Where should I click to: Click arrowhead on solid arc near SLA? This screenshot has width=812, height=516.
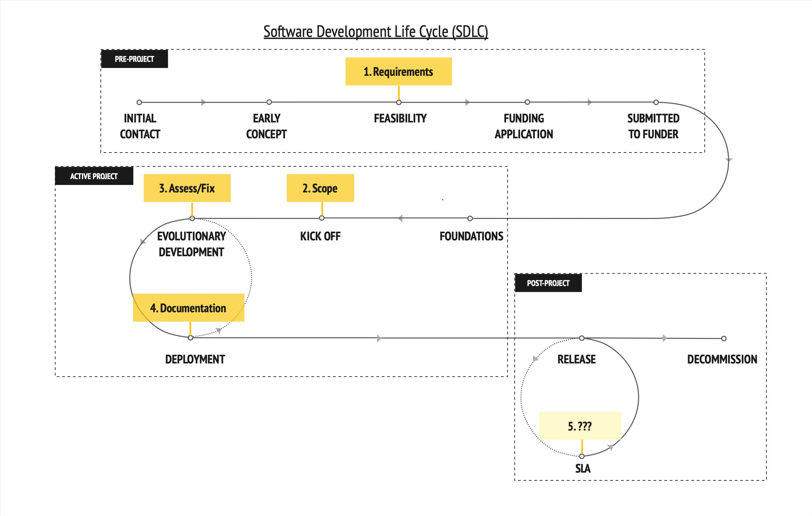610,448
